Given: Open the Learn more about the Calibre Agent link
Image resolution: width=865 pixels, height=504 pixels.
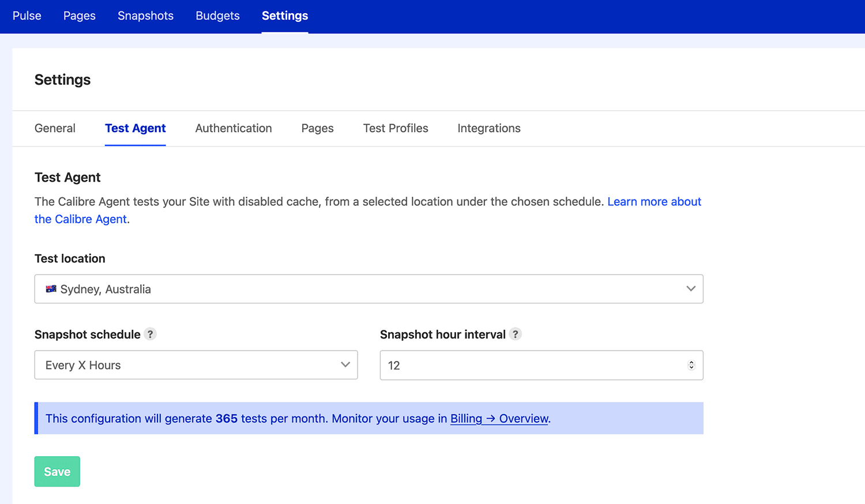Looking at the screenshot, I should click(654, 201).
